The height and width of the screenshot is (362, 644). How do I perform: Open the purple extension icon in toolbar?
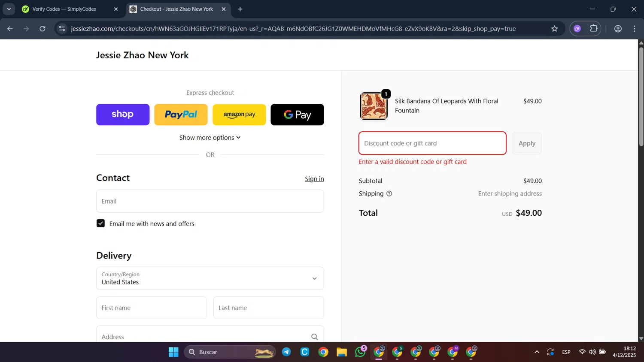[577, 29]
